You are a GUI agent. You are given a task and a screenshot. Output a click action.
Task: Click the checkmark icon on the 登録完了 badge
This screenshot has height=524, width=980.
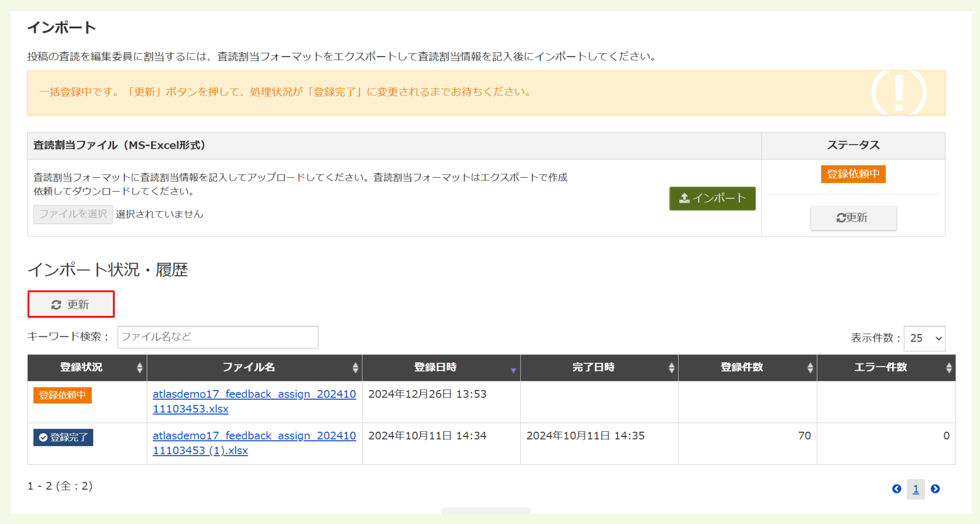(43, 437)
